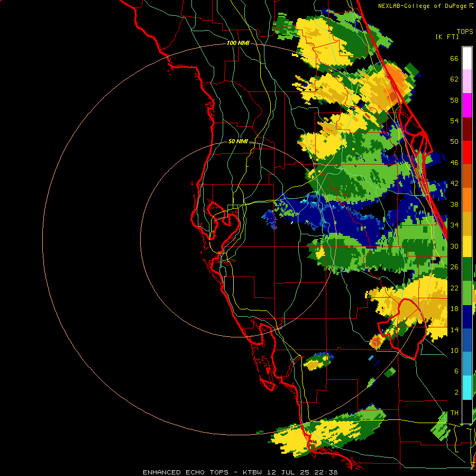The width and height of the screenshot is (476, 476).
Task: Click the gold legend swatch
Action: pyautogui.click(x=467, y=224)
